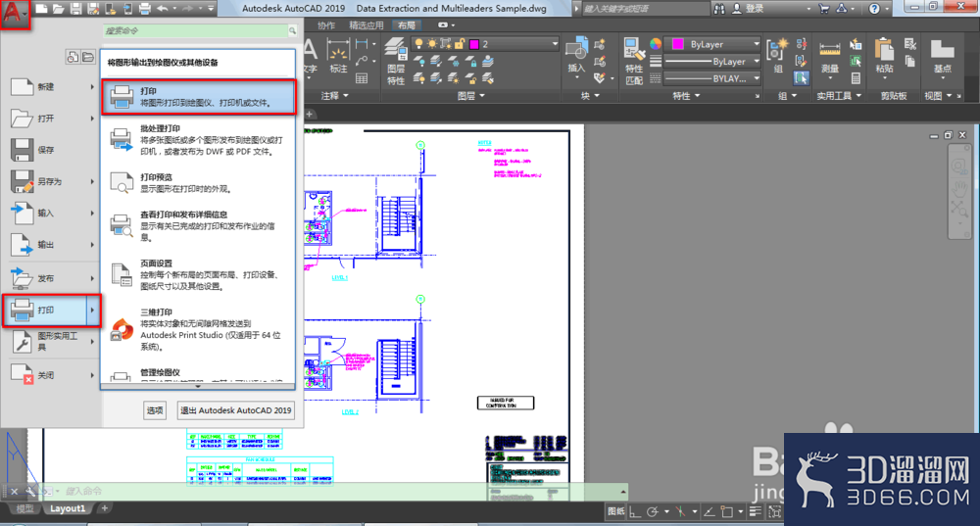Image resolution: width=980 pixels, height=526 pixels.
Task: Switch to the 模型 (Model) tab
Action: (x=25, y=508)
